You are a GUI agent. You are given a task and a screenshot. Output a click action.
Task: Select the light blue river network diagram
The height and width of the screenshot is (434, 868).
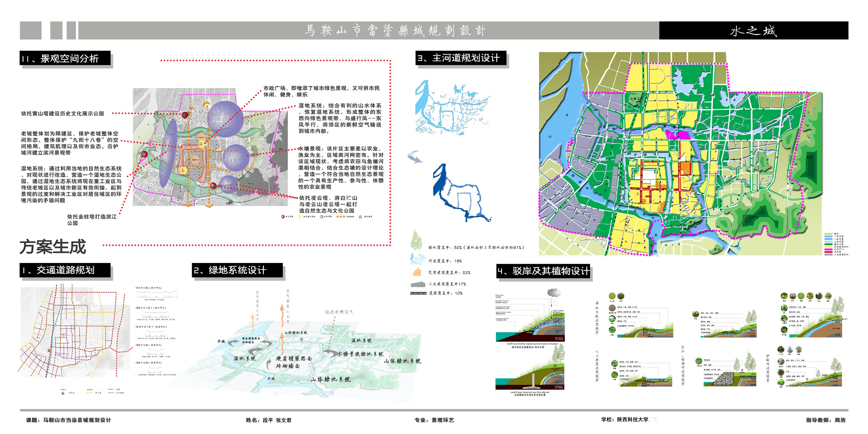453,108
